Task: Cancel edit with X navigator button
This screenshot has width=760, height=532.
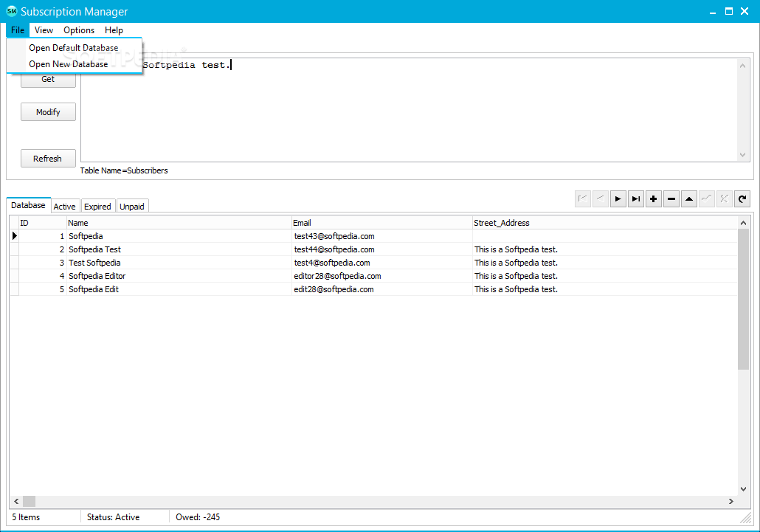Action: point(724,198)
